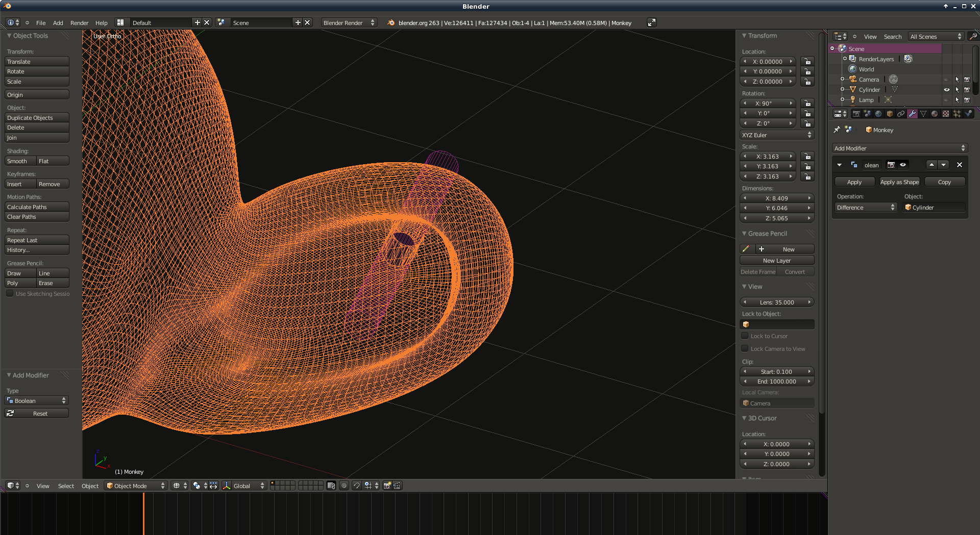Expand the Camera item in outliner
This screenshot has width=980, height=535.
[842, 80]
